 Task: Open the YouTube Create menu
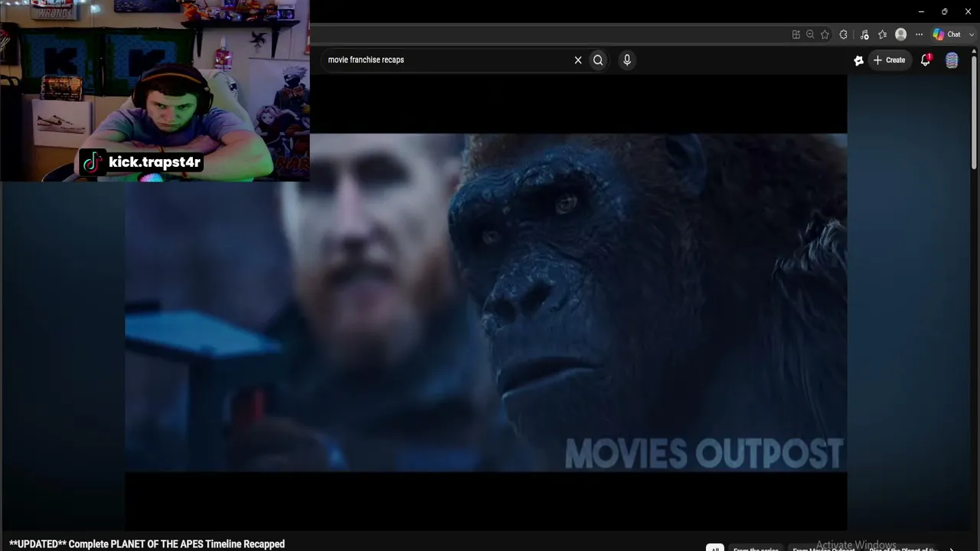point(890,60)
